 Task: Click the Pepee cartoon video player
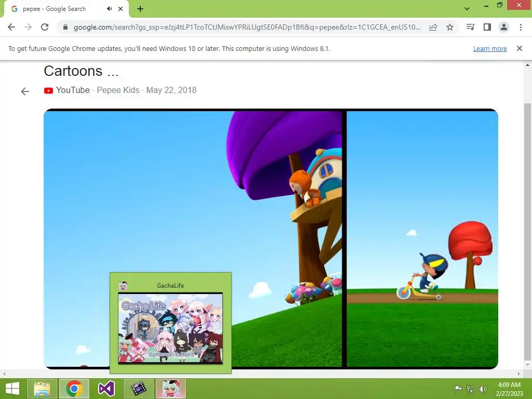(x=271, y=239)
